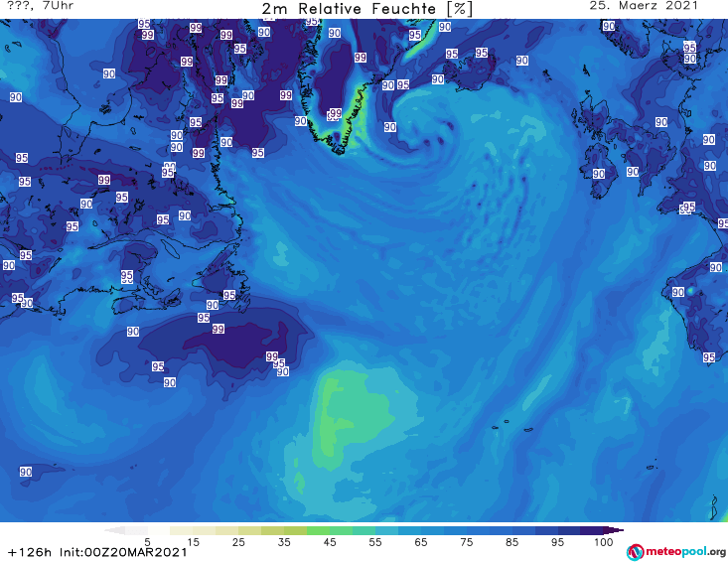Click the '90' contour label over Ireland
Image resolution: width=728 pixels, height=562 pixels.
[599, 174]
